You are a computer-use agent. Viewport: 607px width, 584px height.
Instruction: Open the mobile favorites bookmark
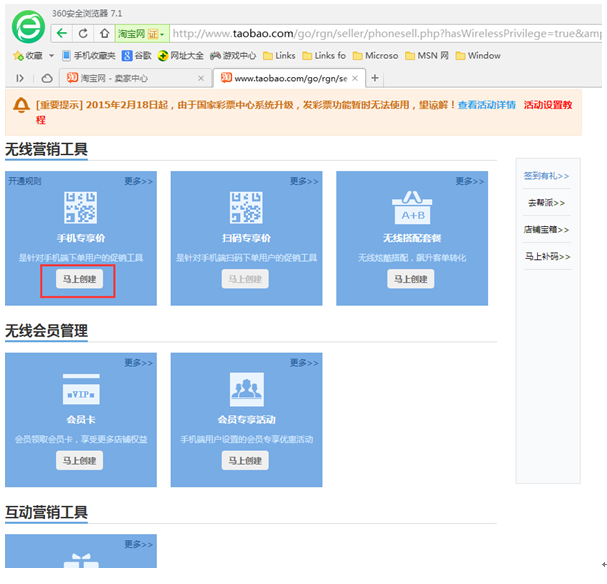[89, 56]
